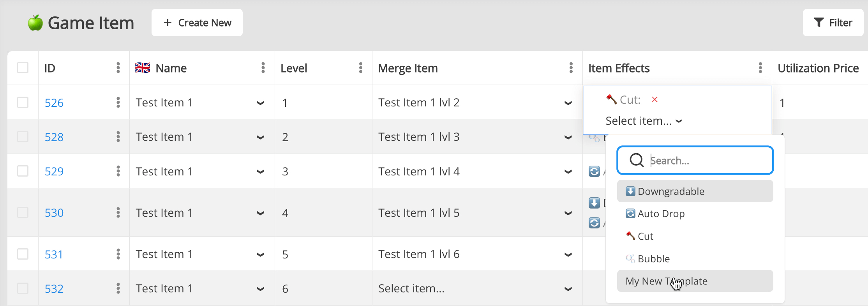Click the green apple Game Item icon
868x306 pixels.
pyautogui.click(x=34, y=23)
